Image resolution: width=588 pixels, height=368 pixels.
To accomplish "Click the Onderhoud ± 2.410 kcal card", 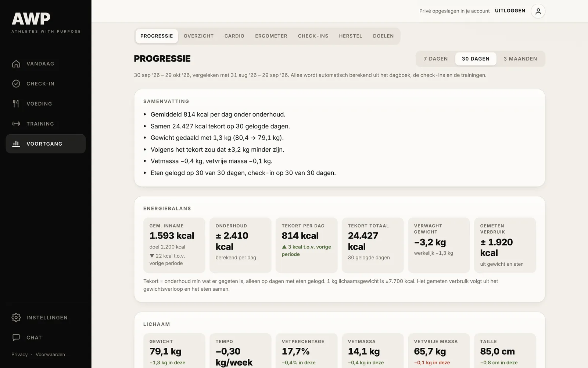I will [240, 245].
